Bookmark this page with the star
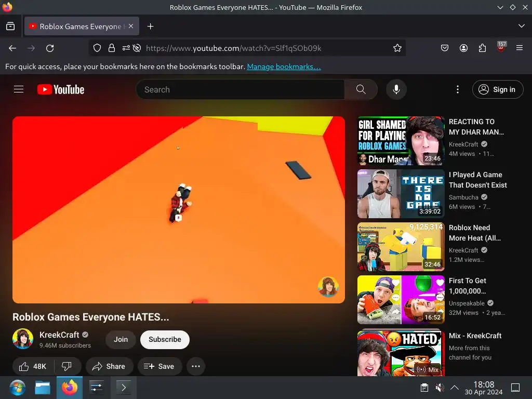 tap(397, 48)
